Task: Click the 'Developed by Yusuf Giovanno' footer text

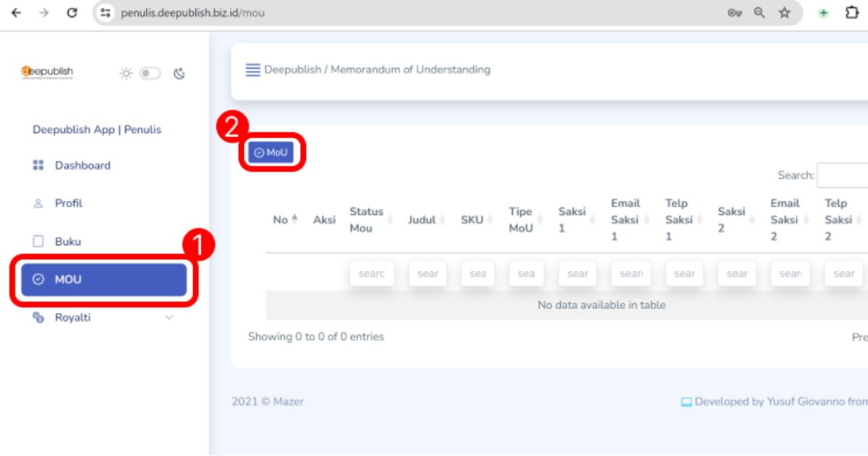Action: 770,401
